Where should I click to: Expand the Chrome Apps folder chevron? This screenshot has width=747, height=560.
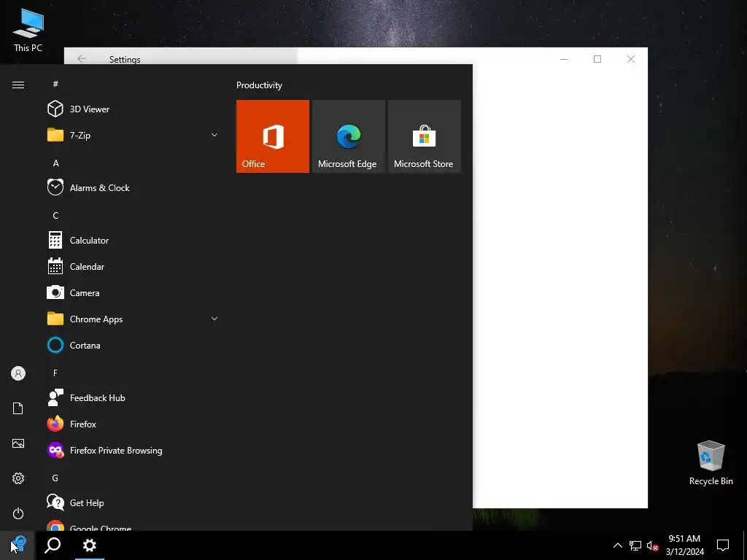(214, 319)
